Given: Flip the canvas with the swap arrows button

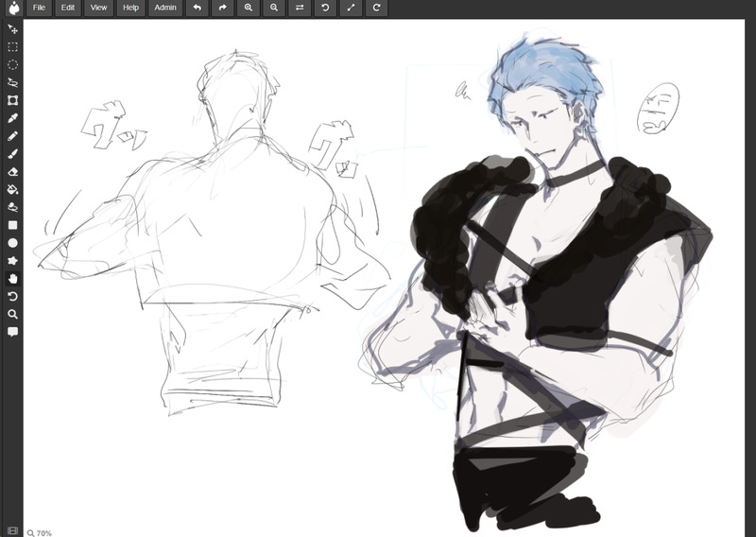Looking at the screenshot, I should [x=300, y=8].
